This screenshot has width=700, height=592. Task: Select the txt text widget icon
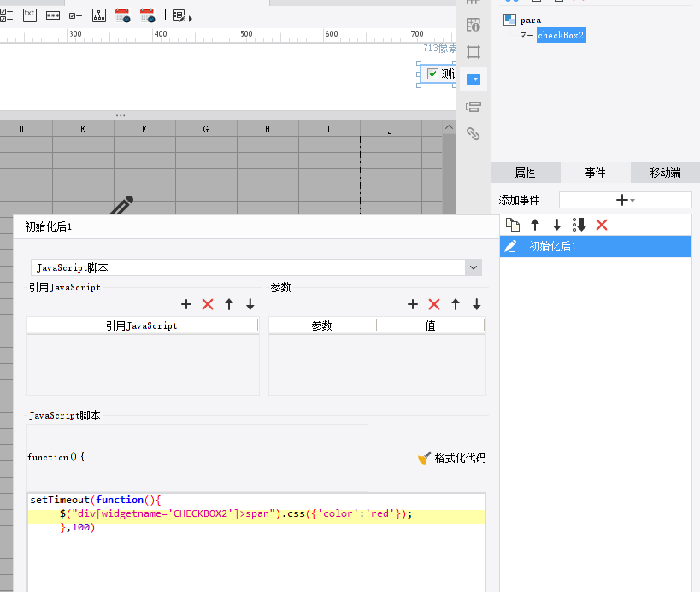point(30,15)
